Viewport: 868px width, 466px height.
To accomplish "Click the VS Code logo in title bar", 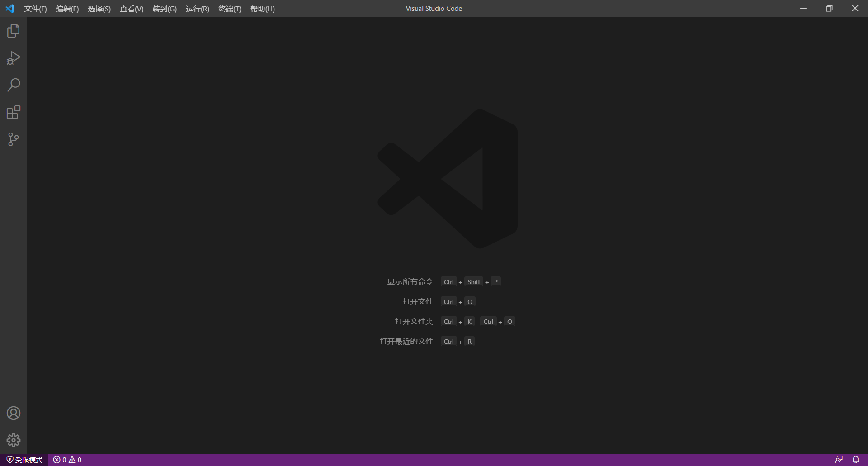I will tap(10, 9).
